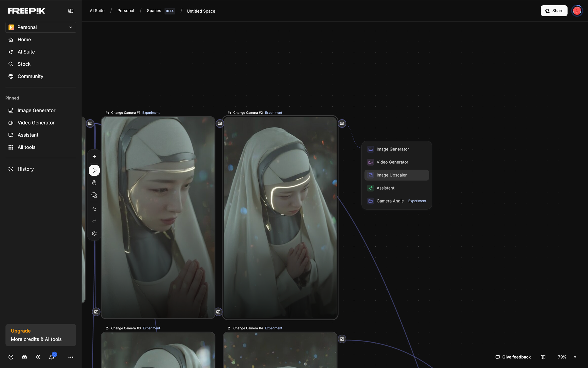Select the hand pan tool
The height and width of the screenshot is (368, 588).
[94, 183]
